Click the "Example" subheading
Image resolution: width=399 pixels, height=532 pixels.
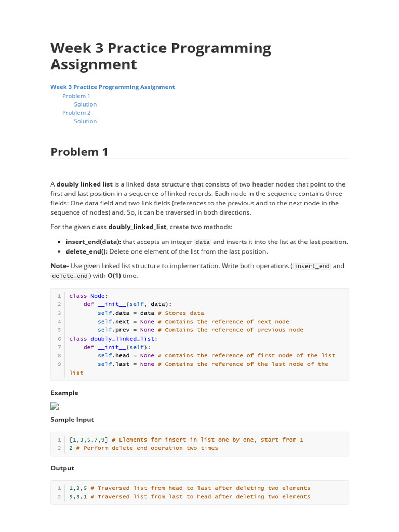click(x=64, y=393)
